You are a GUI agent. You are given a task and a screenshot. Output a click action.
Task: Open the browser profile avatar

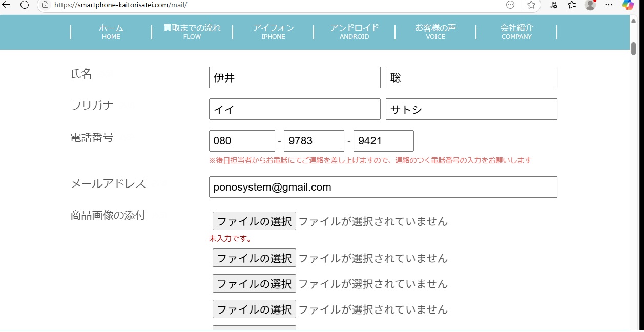590,5
